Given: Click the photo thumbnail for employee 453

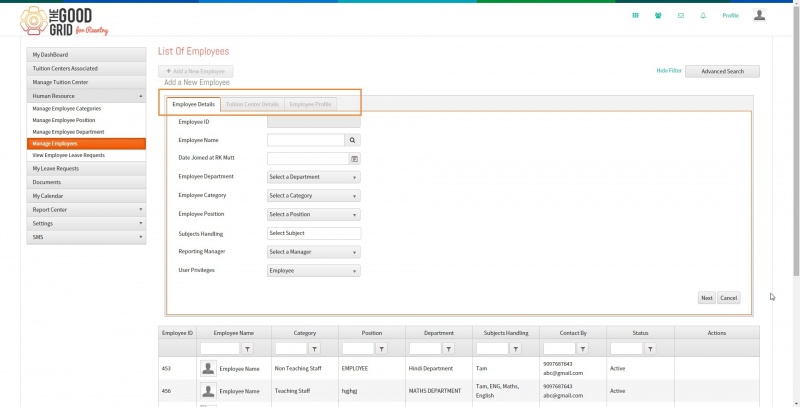Looking at the screenshot, I should click(208, 368).
